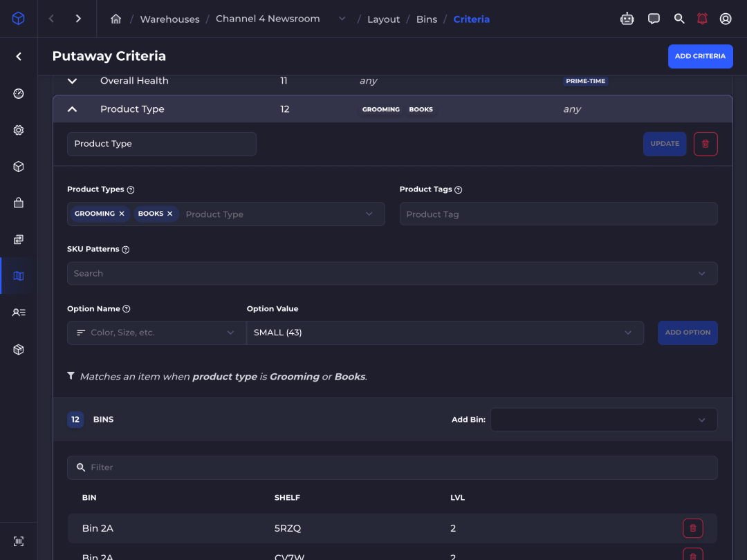Open the transfers icon in sidebar

pyautogui.click(x=19, y=239)
